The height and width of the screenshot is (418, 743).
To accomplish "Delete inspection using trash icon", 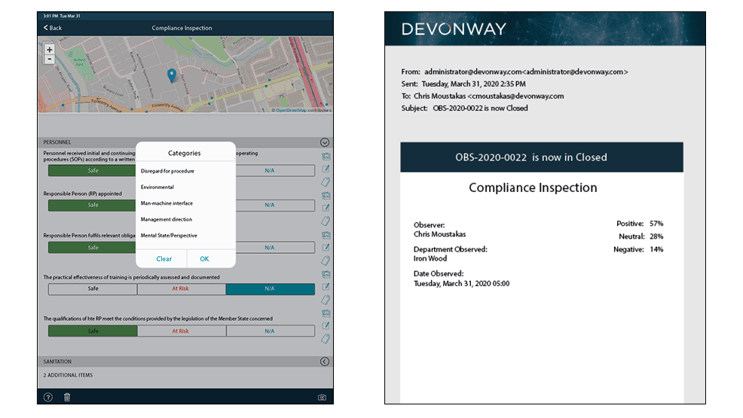I will [x=67, y=397].
